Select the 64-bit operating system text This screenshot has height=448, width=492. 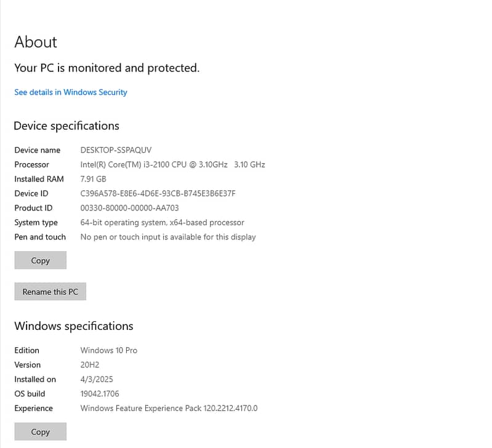162,223
